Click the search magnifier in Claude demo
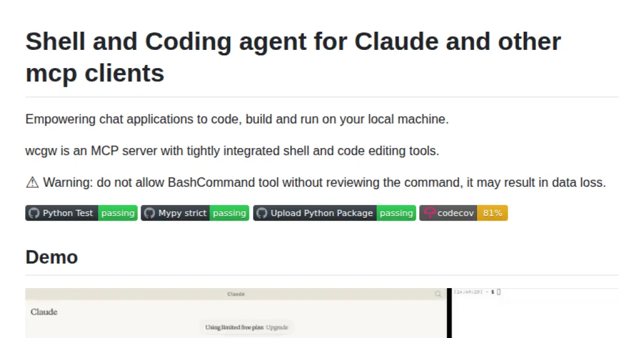This screenshot has height=338, width=644. 438,294
